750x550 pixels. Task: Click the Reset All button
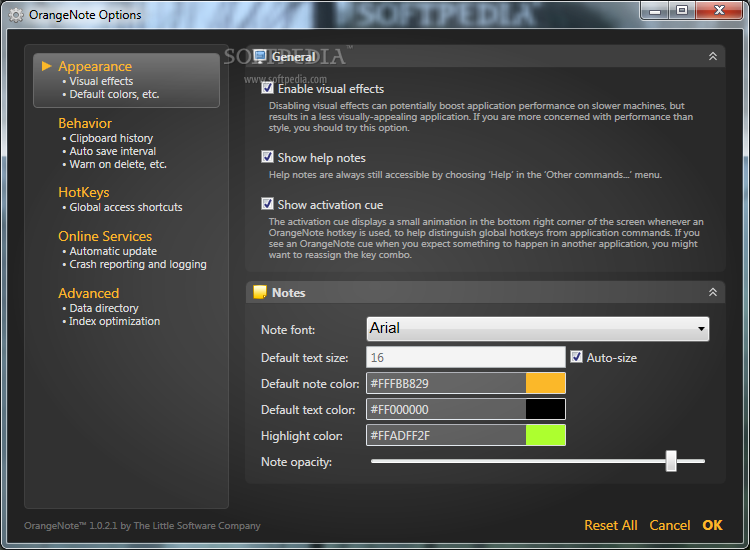point(611,525)
